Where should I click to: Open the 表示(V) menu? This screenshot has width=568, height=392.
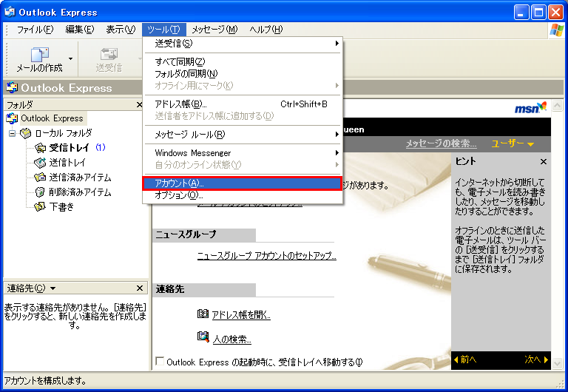(x=121, y=30)
